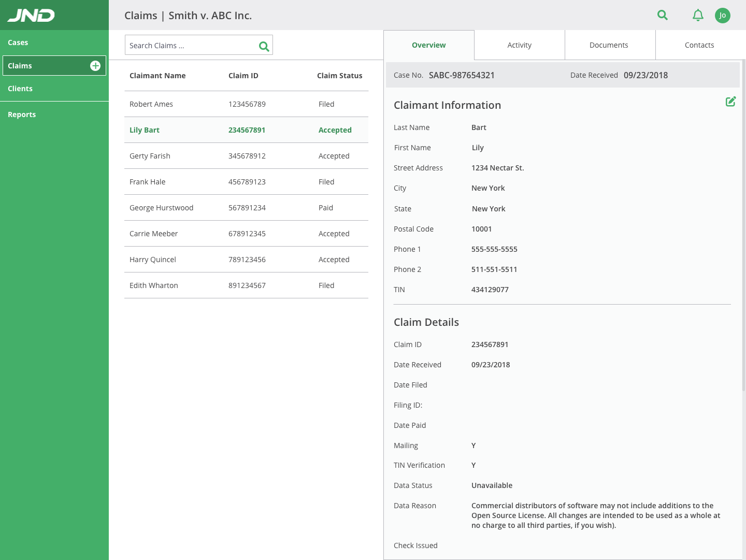Open George Hurstwood's claim

pyautogui.click(x=246, y=208)
